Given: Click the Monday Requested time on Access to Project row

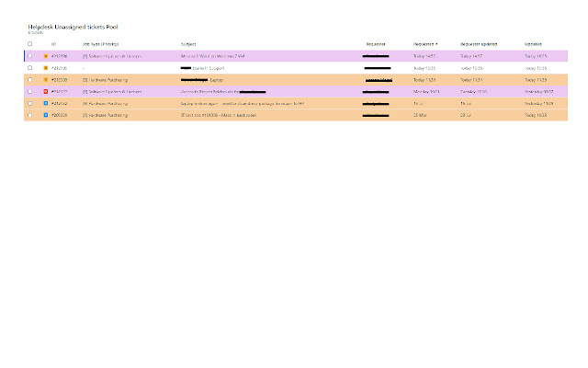Looking at the screenshot, I should point(426,92).
